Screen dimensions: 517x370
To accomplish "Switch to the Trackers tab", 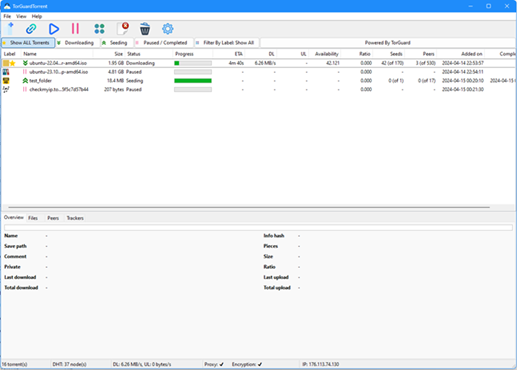I will pos(75,218).
